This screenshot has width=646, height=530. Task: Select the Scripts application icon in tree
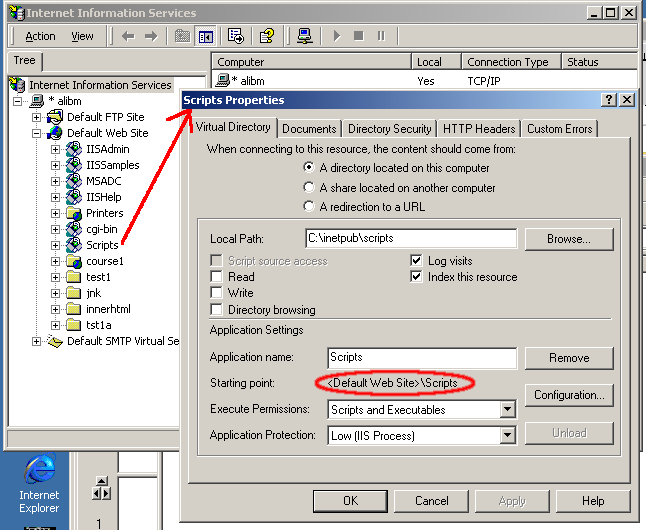(x=74, y=245)
